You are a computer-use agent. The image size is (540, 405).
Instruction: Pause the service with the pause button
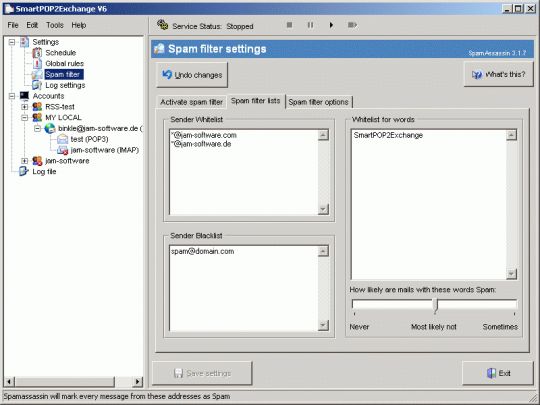point(310,25)
